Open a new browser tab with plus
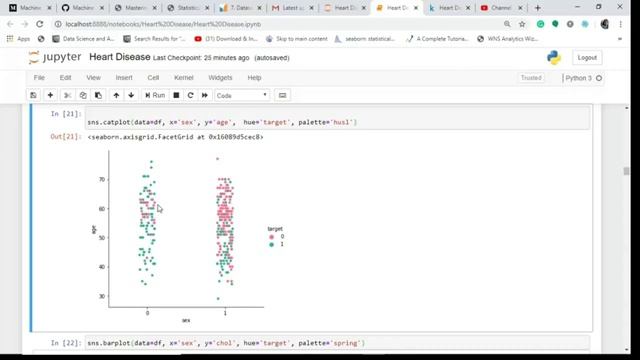The height and width of the screenshot is (360, 640). point(538,8)
